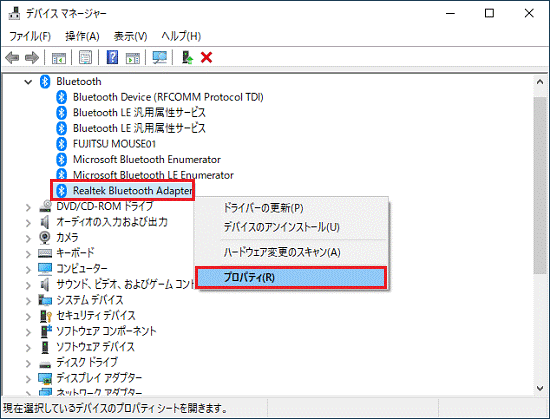Open the 操作(A) menu
Image resolution: width=550 pixels, height=419 pixels.
tap(82, 36)
